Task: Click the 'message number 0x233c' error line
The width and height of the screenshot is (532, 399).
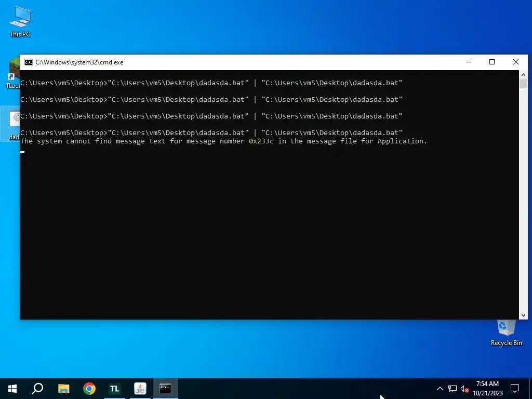Action: [x=223, y=141]
